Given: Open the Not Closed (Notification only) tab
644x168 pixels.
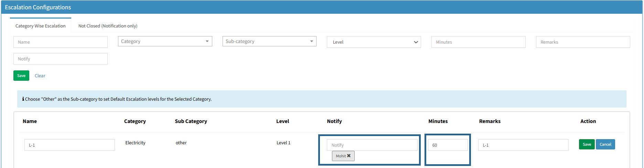Looking at the screenshot, I should click(x=108, y=26).
